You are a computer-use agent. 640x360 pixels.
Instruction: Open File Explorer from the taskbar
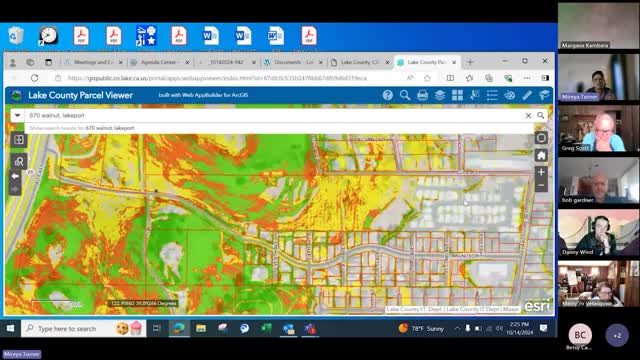201,328
